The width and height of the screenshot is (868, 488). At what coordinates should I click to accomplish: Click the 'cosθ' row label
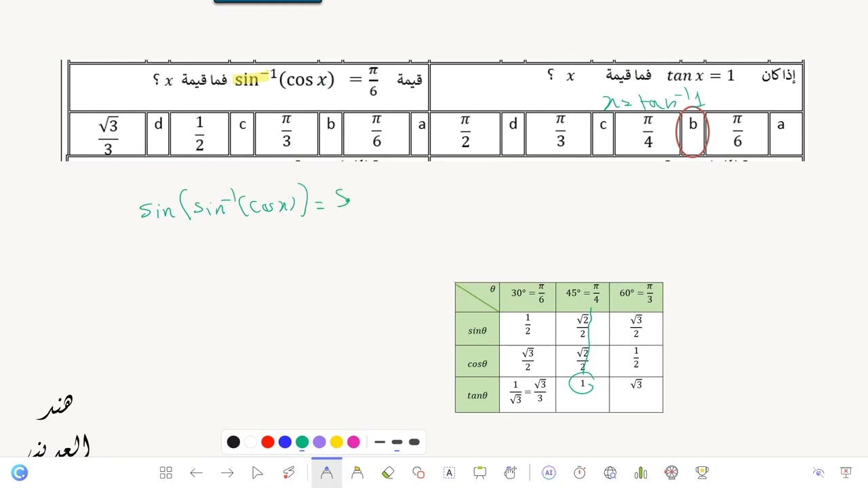click(477, 364)
